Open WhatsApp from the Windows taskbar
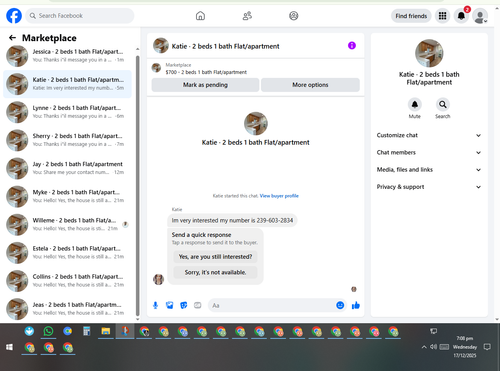Screen dimensions: 500x371 48,331
